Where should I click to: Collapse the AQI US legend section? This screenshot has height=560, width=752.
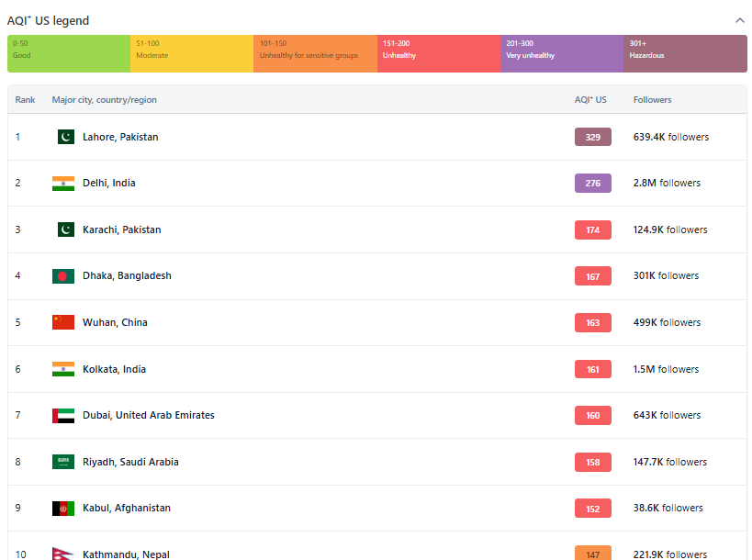click(x=740, y=19)
